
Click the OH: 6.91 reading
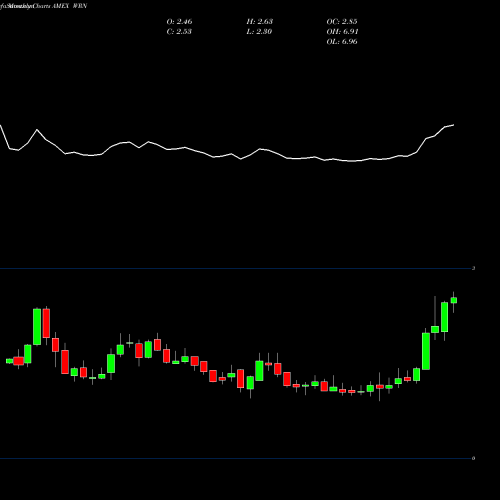(342, 32)
